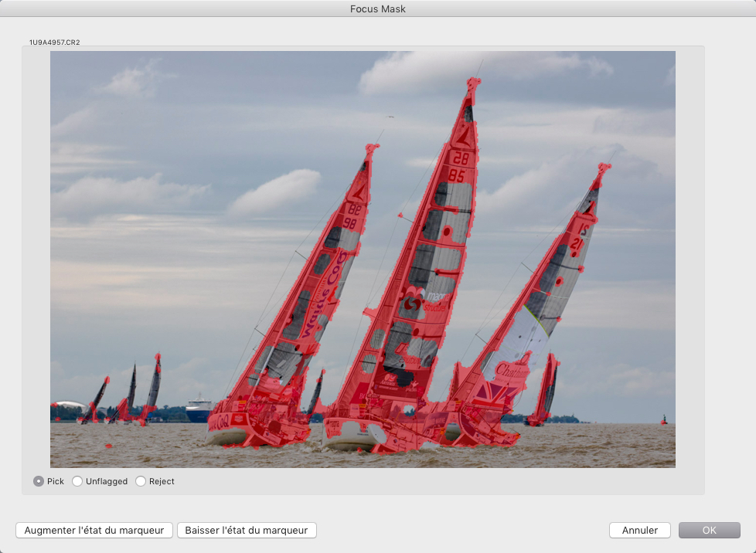Click "Baisser l'état du marqueur" button

coord(247,530)
